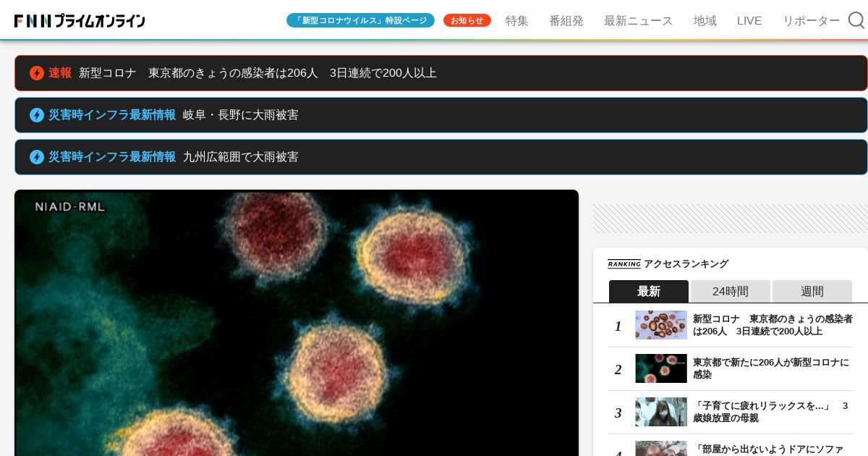The height and width of the screenshot is (456, 868).
Task: Open 岐阜・長野に大雨被害 alert banner
Action: tap(441, 115)
